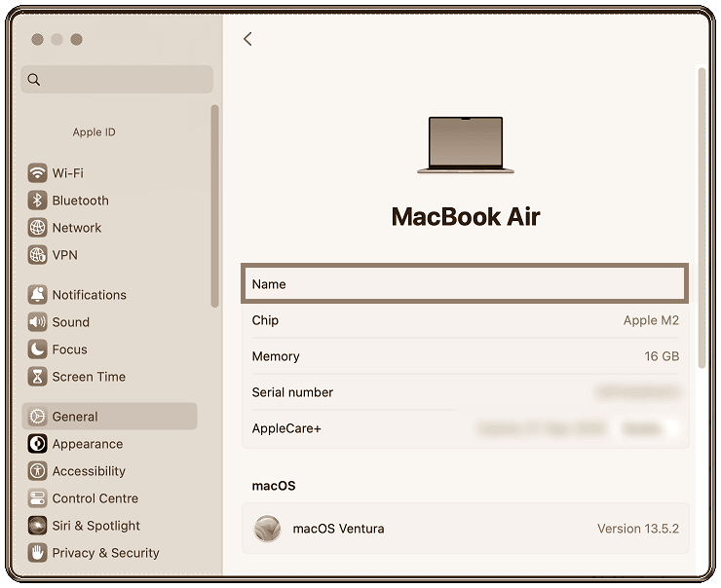Click the Wi-Fi icon in sidebar
Viewport: 721px width, 588px height.
(x=37, y=173)
